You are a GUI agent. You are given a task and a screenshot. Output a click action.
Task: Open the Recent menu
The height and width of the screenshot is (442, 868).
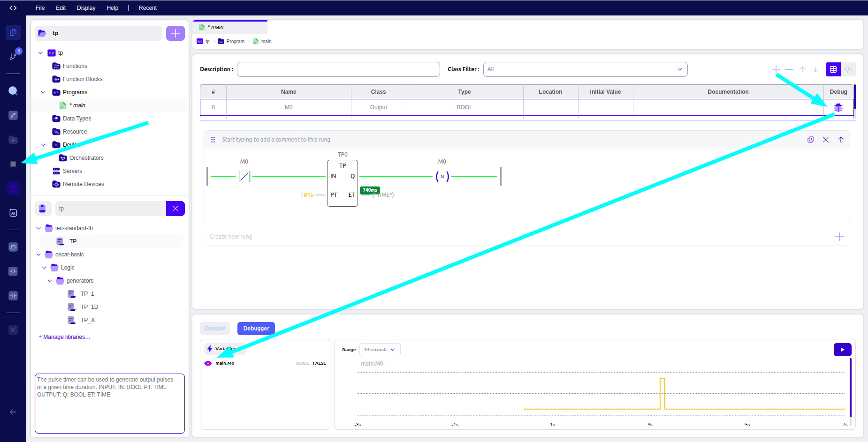coord(148,8)
